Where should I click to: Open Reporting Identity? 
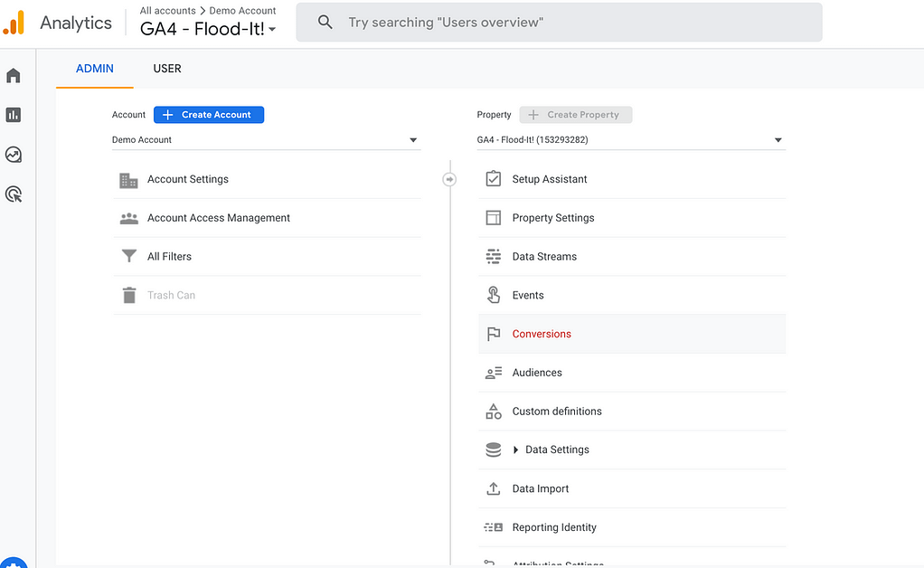pyautogui.click(x=632, y=527)
